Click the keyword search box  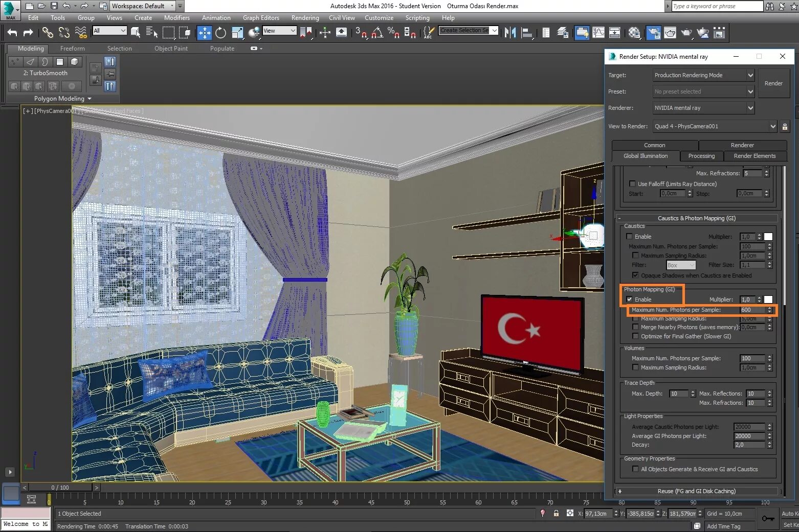pyautogui.click(x=717, y=6)
